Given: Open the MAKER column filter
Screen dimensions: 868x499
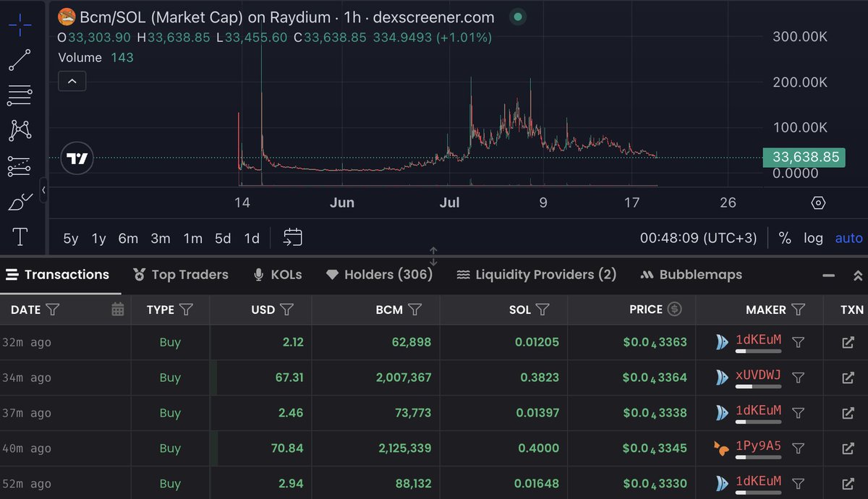Looking at the screenshot, I should pyautogui.click(x=798, y=310).
